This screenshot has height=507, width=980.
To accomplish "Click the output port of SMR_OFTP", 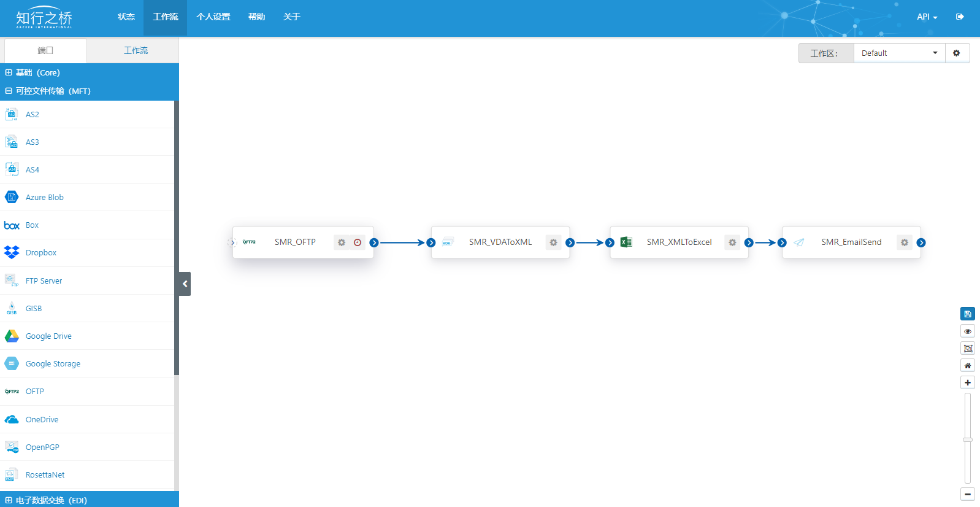I will tap(374, 242).
